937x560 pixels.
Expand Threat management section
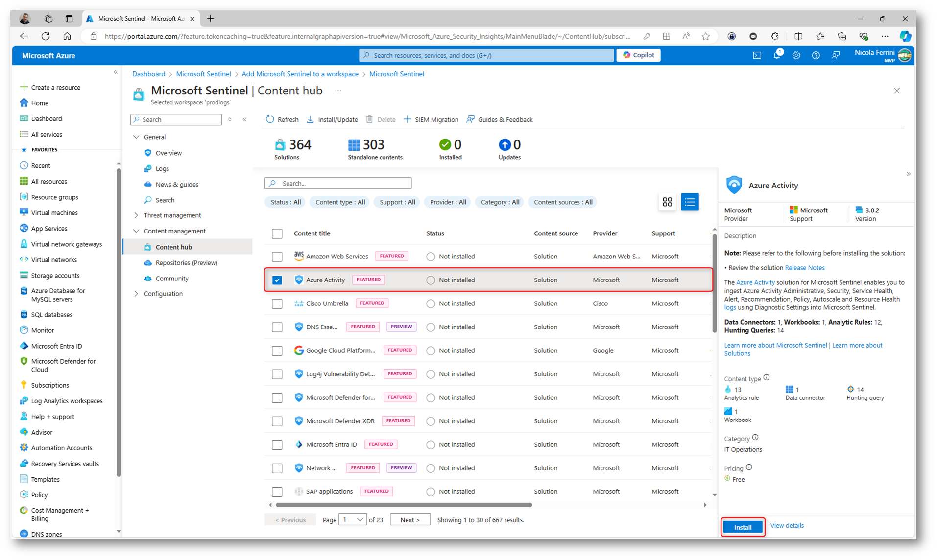tap(136, 215)
